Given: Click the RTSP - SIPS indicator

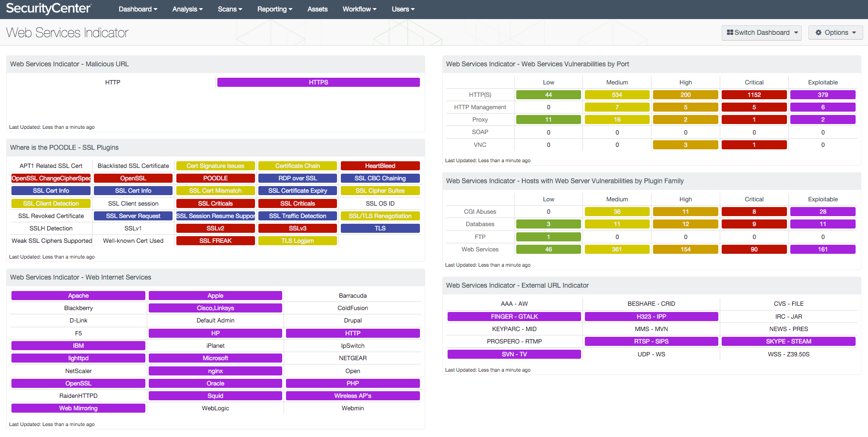Looking at the screenshot, I should 651,342.
